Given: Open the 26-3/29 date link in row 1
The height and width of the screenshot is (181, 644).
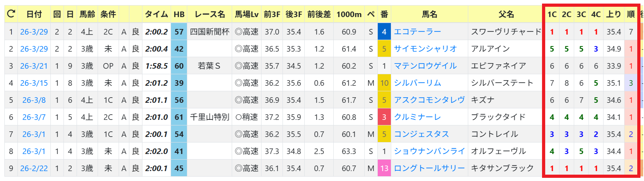Looking at the screenshot, I should coord(34,32).
